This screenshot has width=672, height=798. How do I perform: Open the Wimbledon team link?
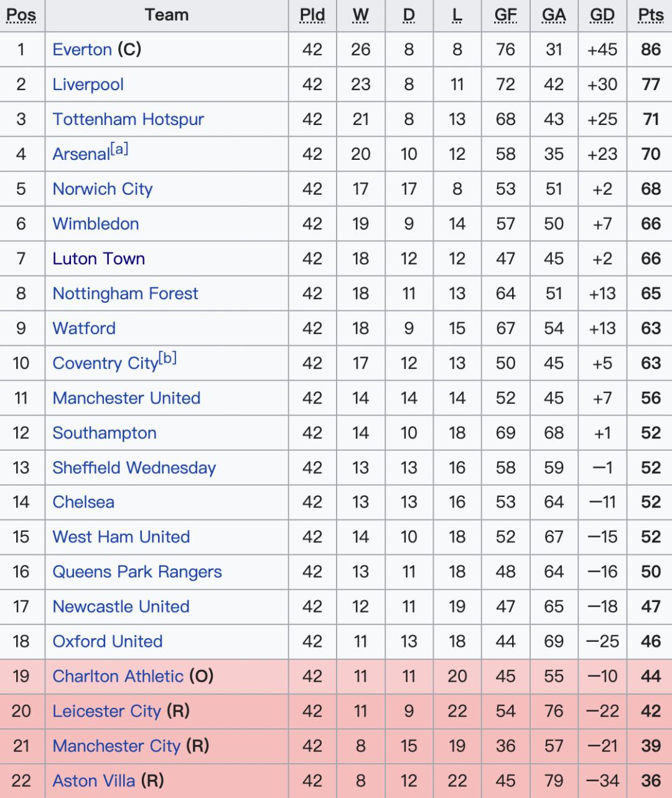96,224
